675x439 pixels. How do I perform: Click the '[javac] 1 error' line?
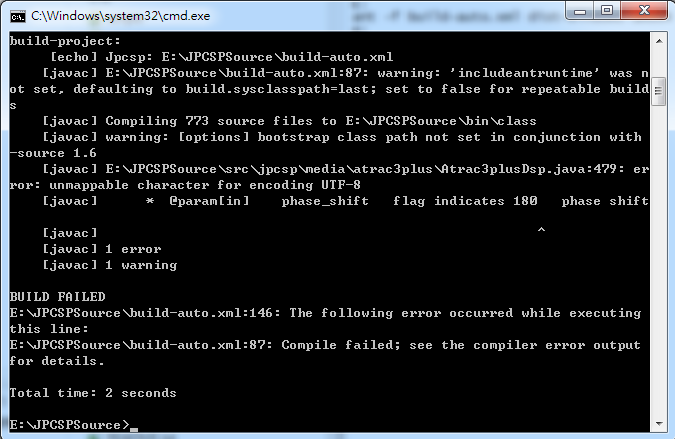[102, 249]
